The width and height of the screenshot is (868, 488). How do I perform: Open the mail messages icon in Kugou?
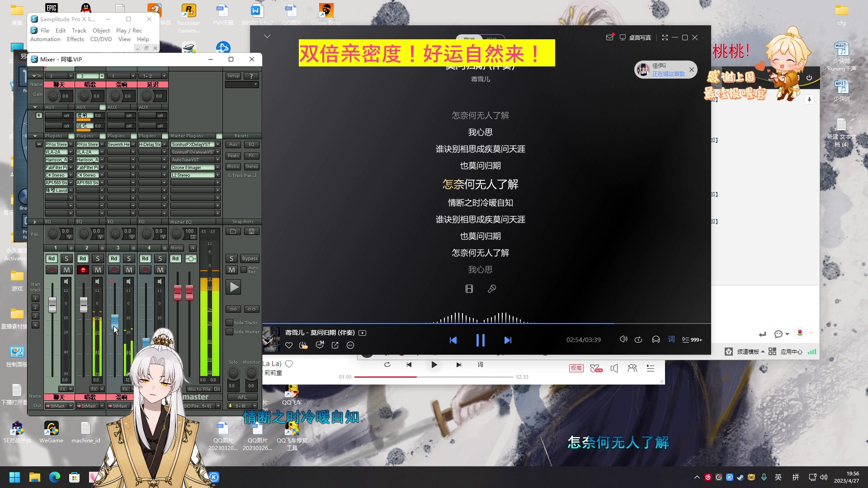(x=609, y=38)
